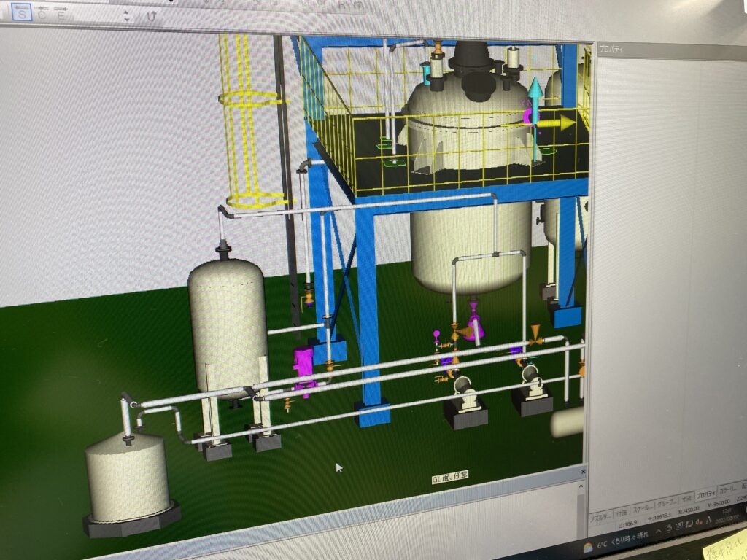Open the スケール tab

[x=642, y=508]
